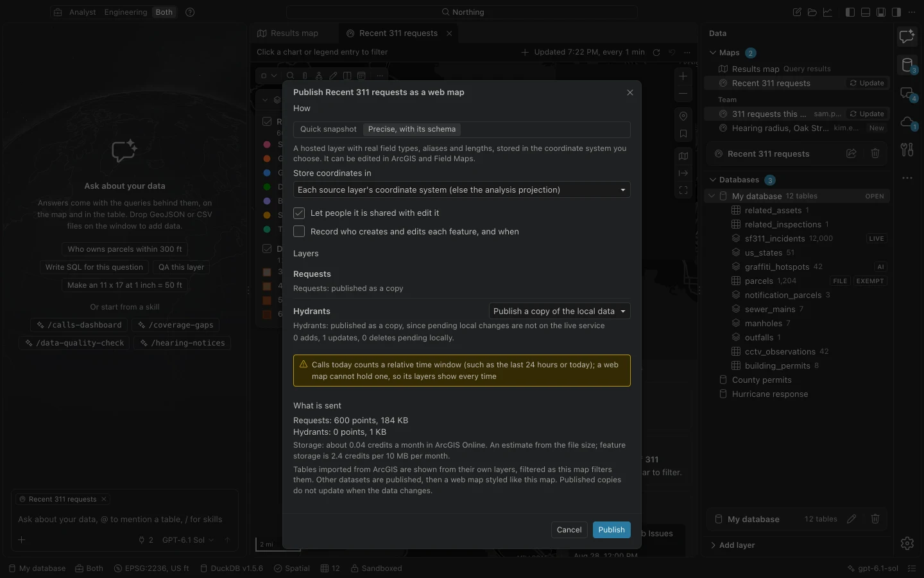Open the AI chat panel icon
924x578 pixels.
point(907,37)
